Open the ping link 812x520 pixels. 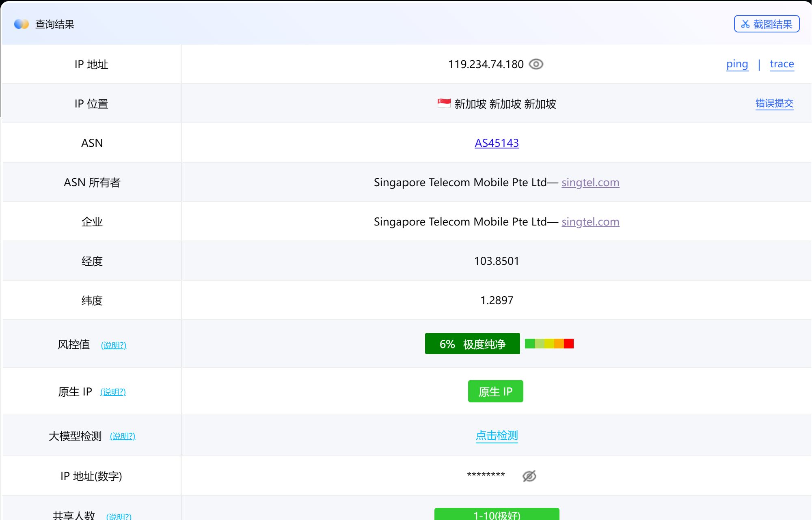(x=737, y=64)
